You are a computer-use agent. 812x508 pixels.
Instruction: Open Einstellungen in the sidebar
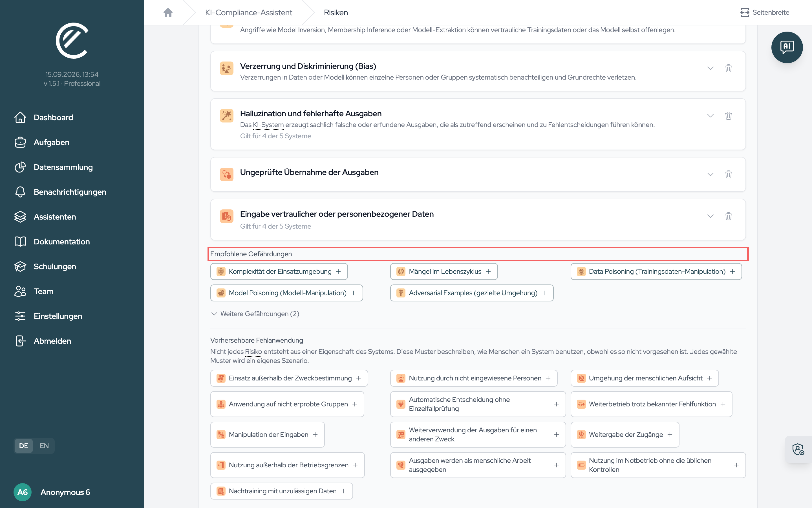coord(48,316)
